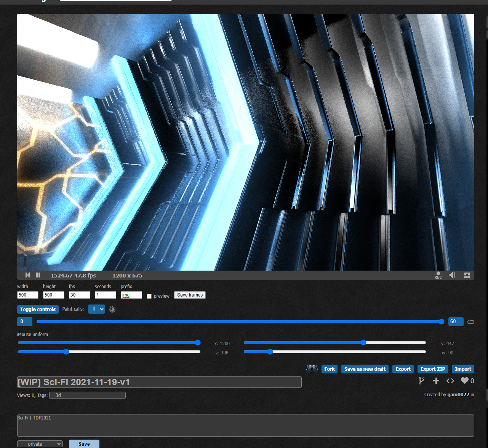Click the iMouse x slider handle
The height and width of the screenshot is (448, 488).
[x=198, y=343]
